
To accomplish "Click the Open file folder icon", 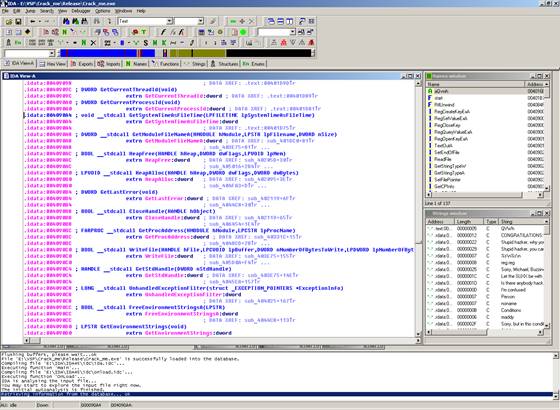I will (x=9, y=22).
